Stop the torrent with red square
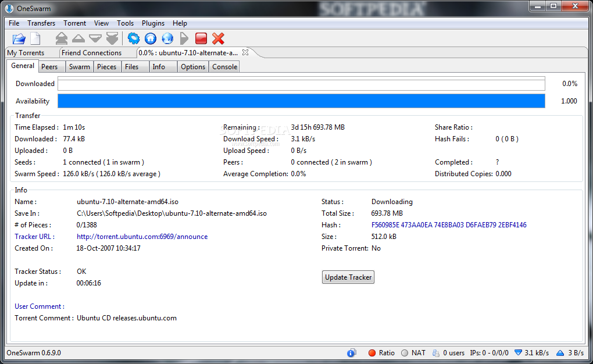The height and width of the screenshot is (364, 593). [201, 38]
